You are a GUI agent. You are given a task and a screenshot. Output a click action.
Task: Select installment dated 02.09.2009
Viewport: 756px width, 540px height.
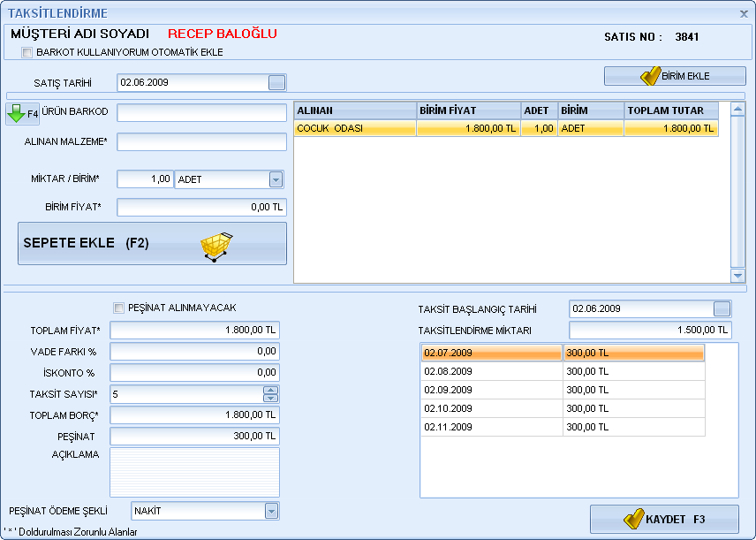(563, 390)
